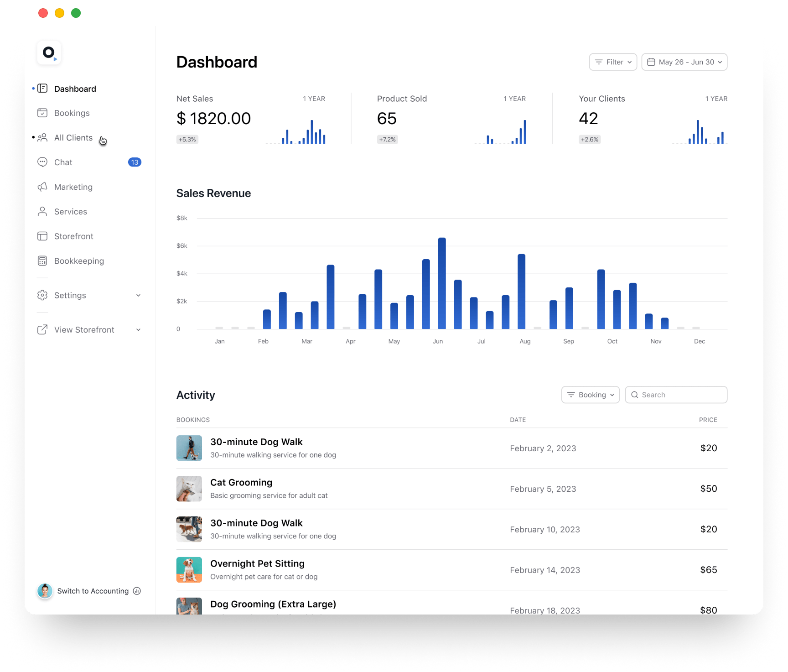Image resolution: width=788 pixels, height=672 pixels.
Task: Click thumbnail of February 2 Dog Walk booking
Action: click(189, 448)
